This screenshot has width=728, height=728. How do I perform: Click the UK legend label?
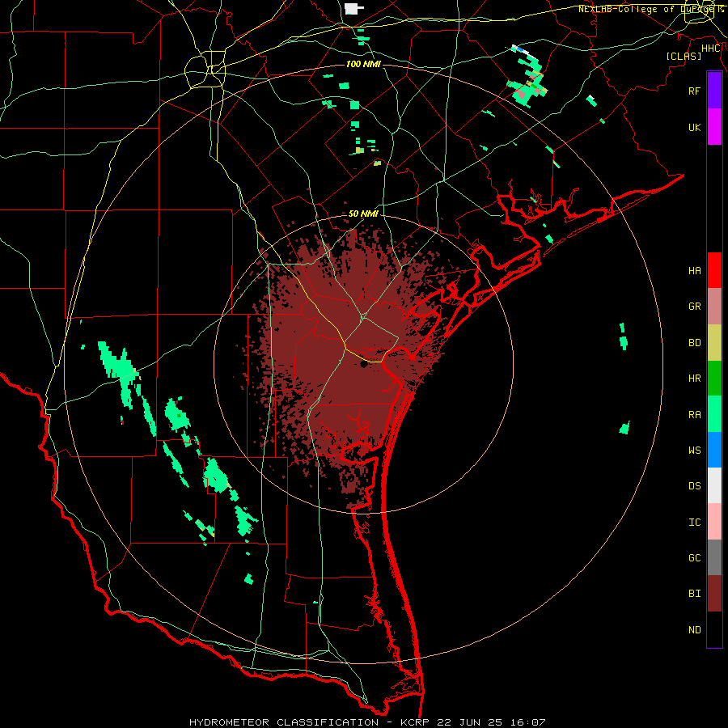[x=695, y=128]
